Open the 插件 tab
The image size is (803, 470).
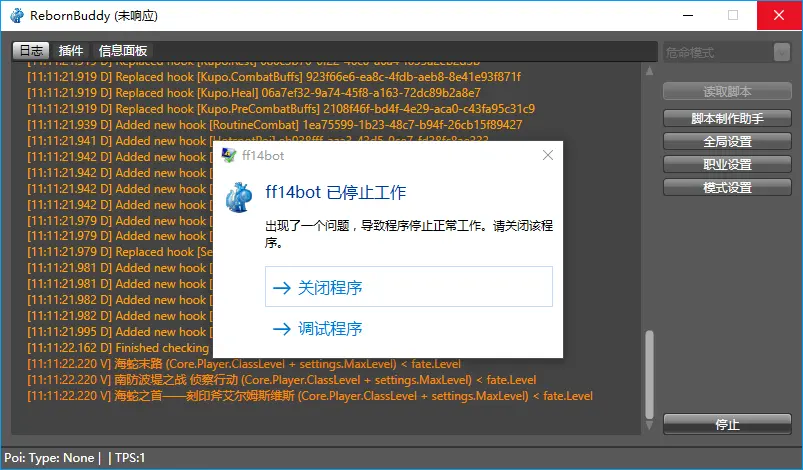tap(71, 51)
